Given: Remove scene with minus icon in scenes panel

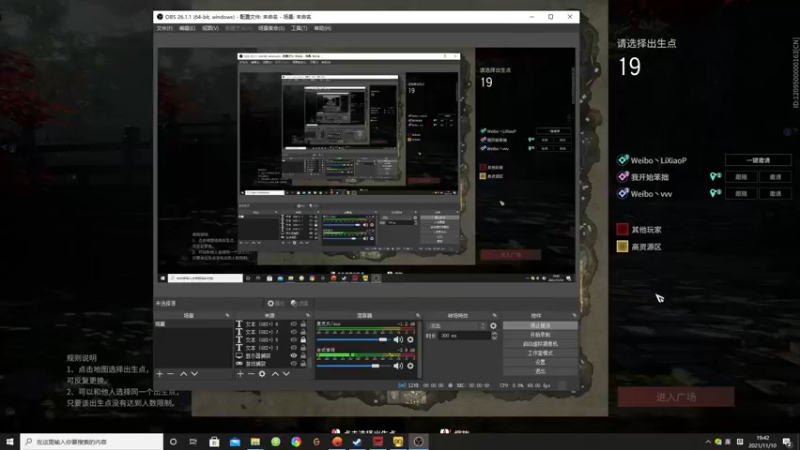Looking at the screenshot, I should (x=170, y=374).
